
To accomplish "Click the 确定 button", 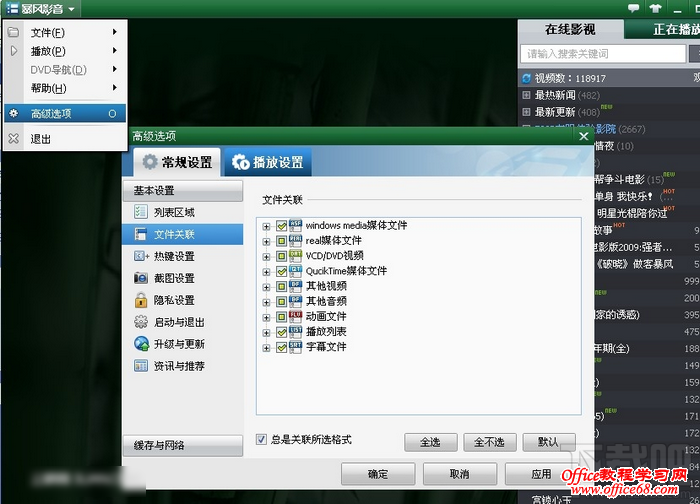I will (378, 474).
